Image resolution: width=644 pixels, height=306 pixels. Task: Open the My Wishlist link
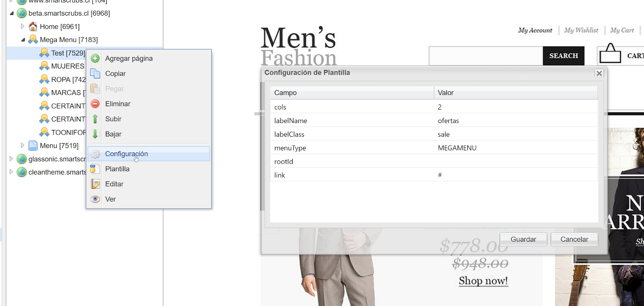[581, 30]
